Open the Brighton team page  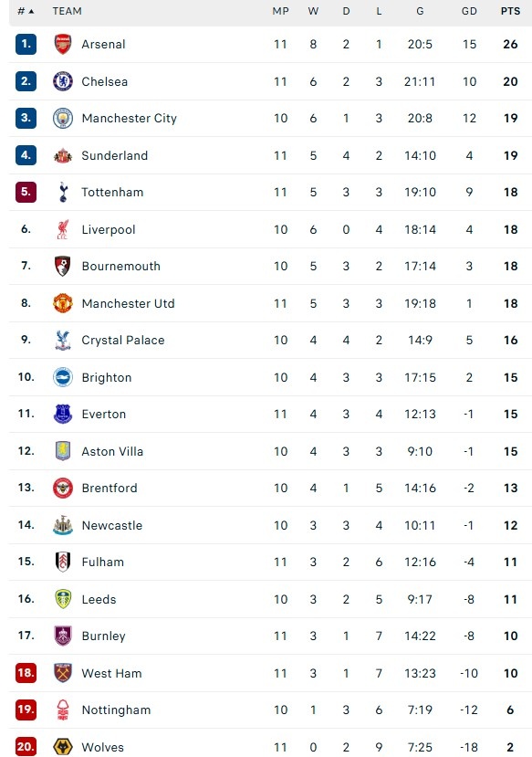[x=107, y=377]
